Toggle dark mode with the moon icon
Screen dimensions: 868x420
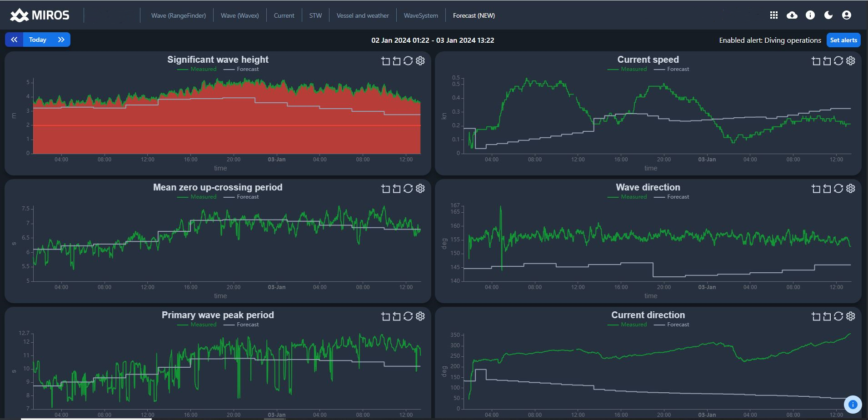click(x=828, y=15)
